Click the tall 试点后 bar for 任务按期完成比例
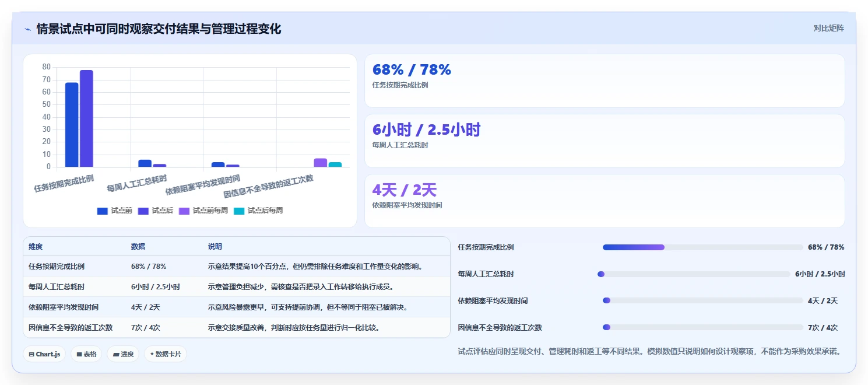Viewport: 868px width, 385px height. click(86, 118)
